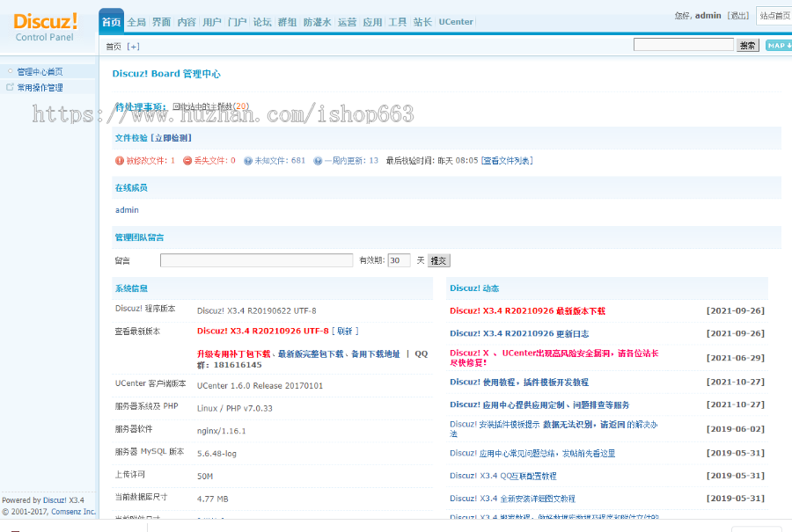The width and height of the screenshot is (792, 532).
Task: Click 被修改文件: 1 link
Action: (150, 161)
